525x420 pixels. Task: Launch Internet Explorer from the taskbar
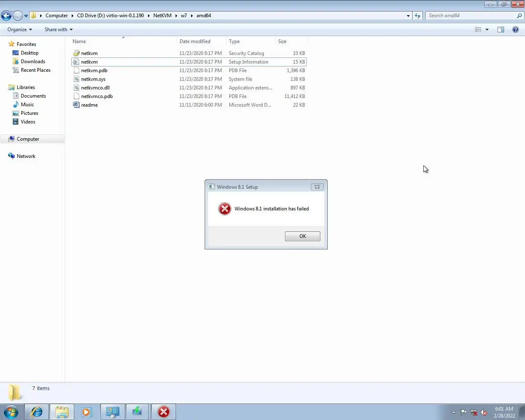coord(37,412)
